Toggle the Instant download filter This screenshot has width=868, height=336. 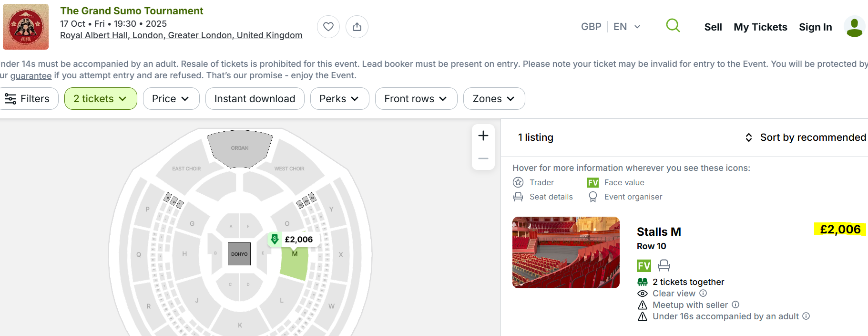tap(255, 99)
